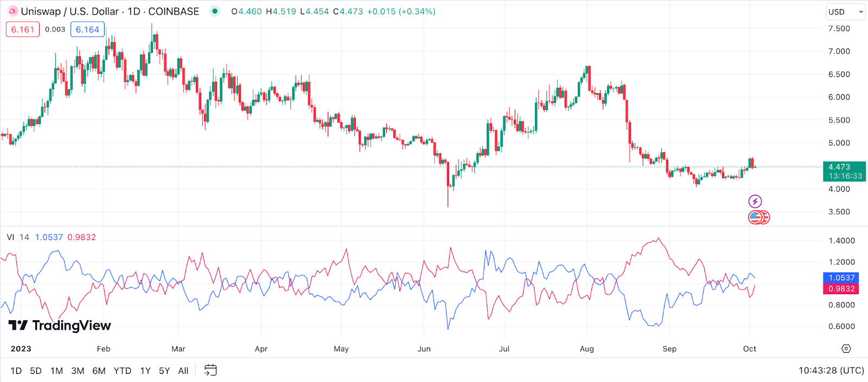Screen dimensions: 868x382
Task: Open the chart settings gear icon
Action: click(x=846, y=348)
